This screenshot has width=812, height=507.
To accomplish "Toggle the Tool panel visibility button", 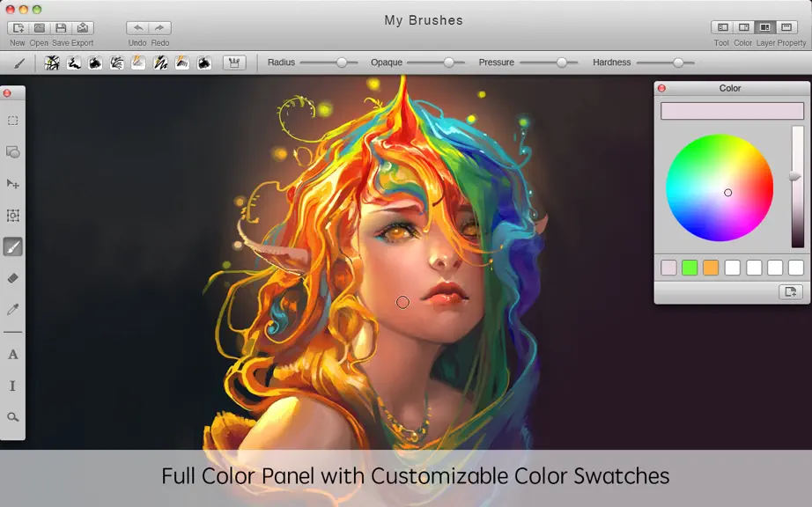I will click(722, 27).
